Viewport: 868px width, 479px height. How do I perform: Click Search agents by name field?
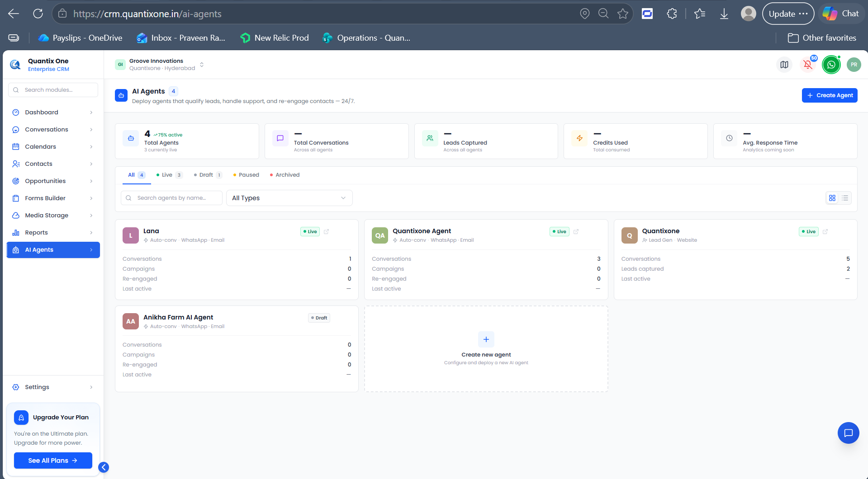point(171,198)
